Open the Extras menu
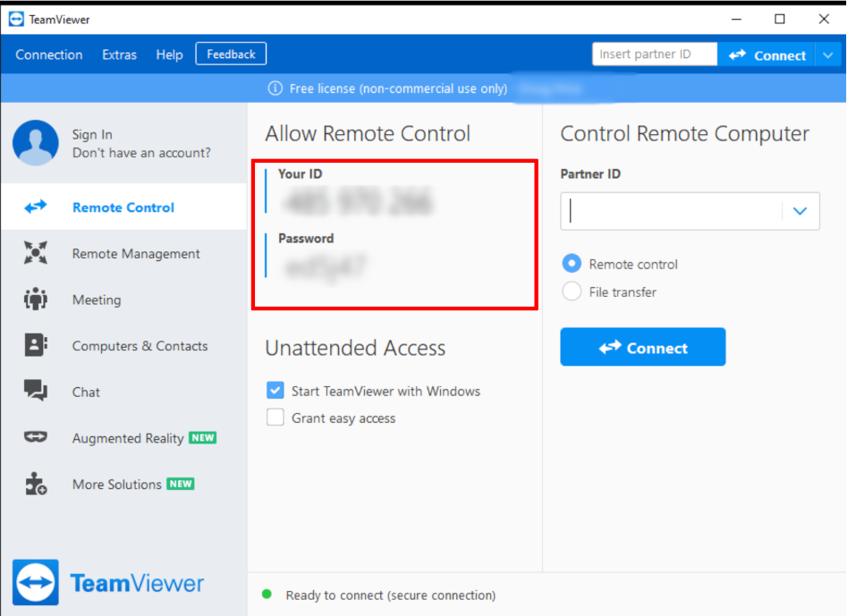The image size is (847, 616). pos(119,55)
